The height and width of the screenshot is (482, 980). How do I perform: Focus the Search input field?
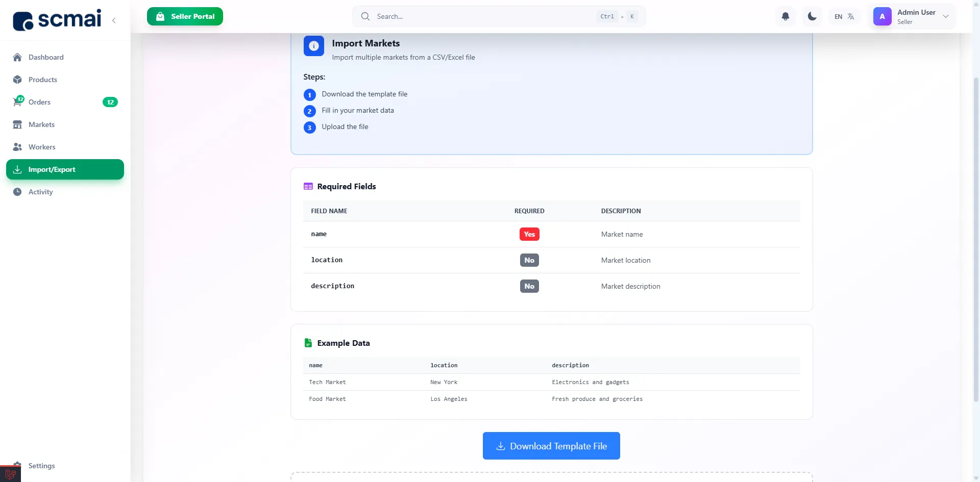(499, 16)
